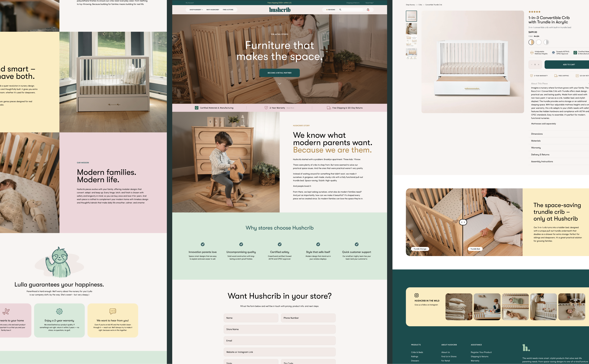Click the search magnifier icon
The image size is (589, 364).
340,10
